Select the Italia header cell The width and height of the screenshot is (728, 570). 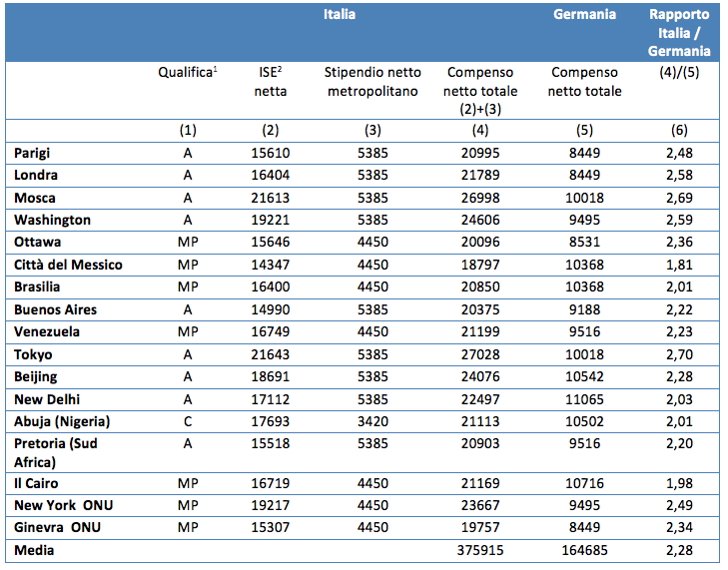(x=340, y=14)
